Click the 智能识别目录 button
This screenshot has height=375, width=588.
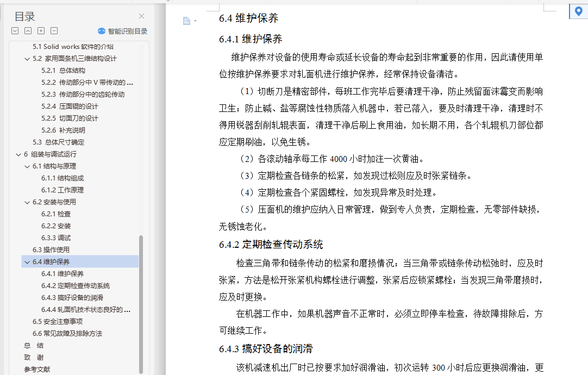(123, 31)
